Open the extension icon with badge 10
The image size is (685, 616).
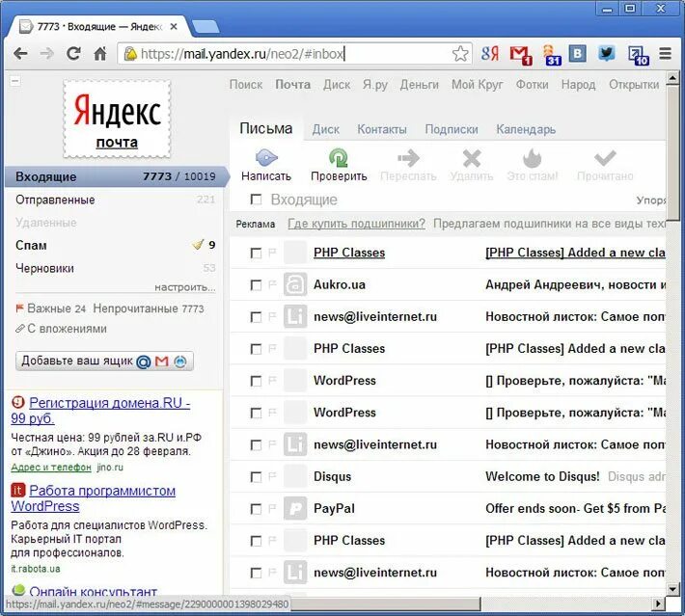coord(638,55)
